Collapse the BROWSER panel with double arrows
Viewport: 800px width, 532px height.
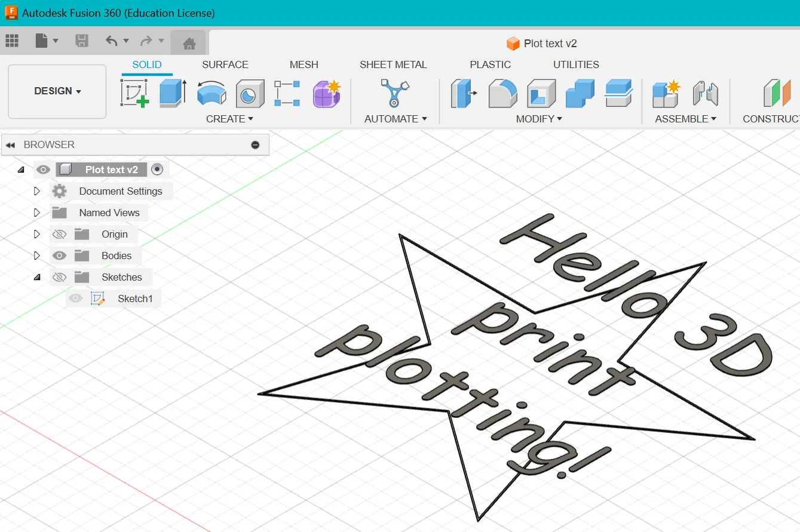pos(10,144)
